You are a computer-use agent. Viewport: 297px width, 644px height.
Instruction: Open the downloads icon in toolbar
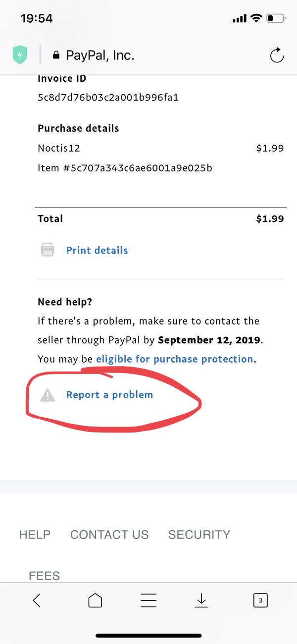201,600
